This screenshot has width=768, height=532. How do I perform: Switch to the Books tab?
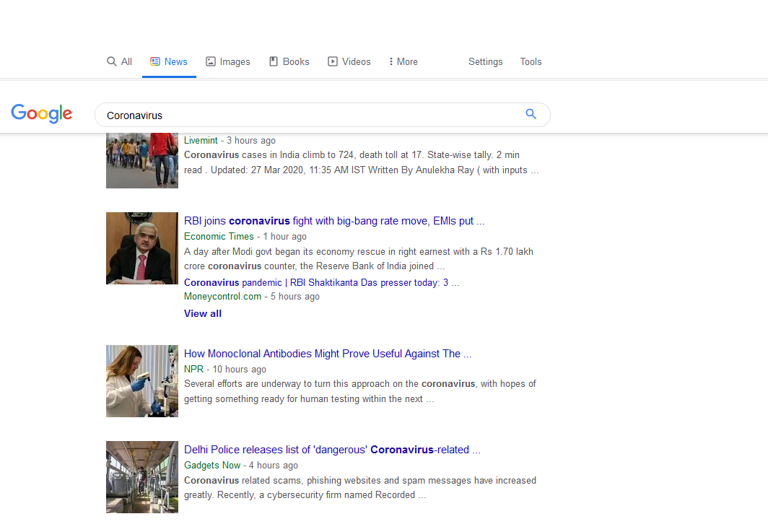289,62
